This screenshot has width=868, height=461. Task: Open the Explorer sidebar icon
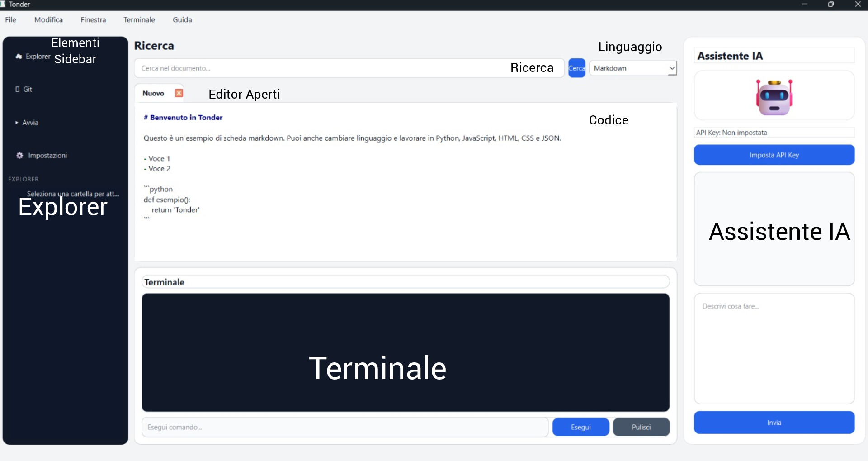click(19, 57)
